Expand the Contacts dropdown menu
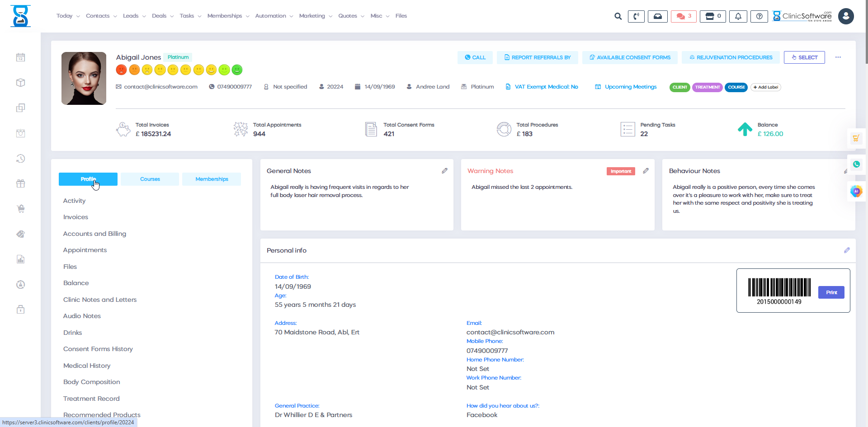Screen dimensions: 868x427 (101, 16)
